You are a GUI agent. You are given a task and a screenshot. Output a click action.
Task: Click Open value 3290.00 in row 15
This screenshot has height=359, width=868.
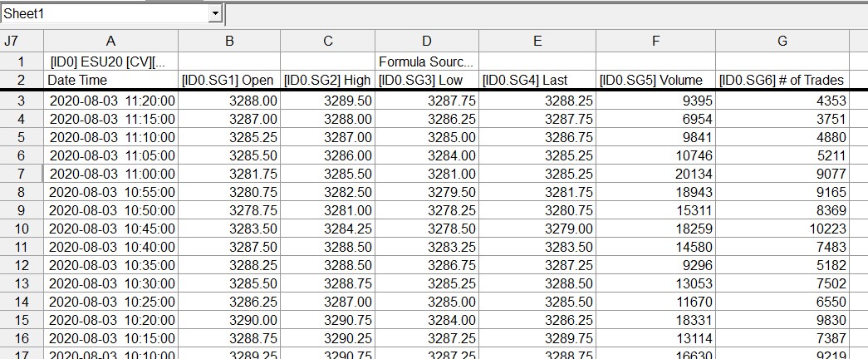[x=229, y=320]
